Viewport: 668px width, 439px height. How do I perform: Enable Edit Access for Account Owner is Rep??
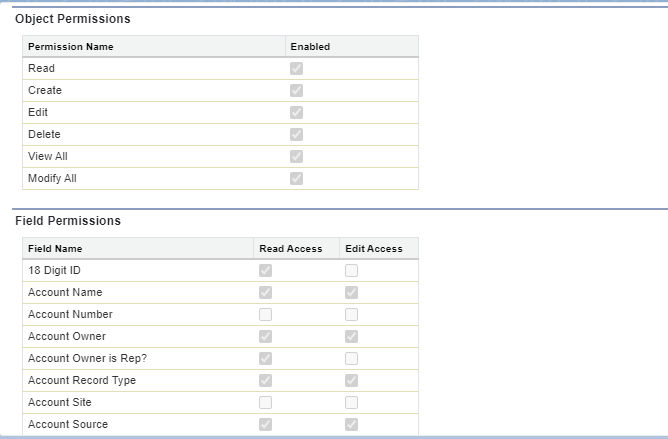[351, 358]
